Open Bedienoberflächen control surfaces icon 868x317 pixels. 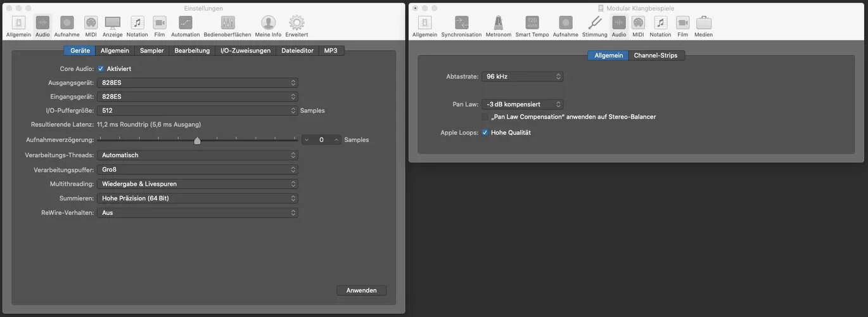pyautogui.click(x=227, y=27)
